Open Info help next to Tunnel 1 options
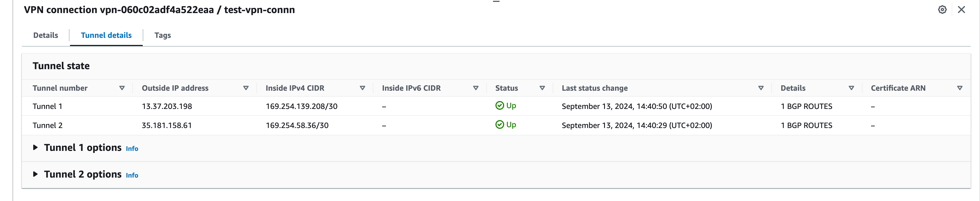 132,149
